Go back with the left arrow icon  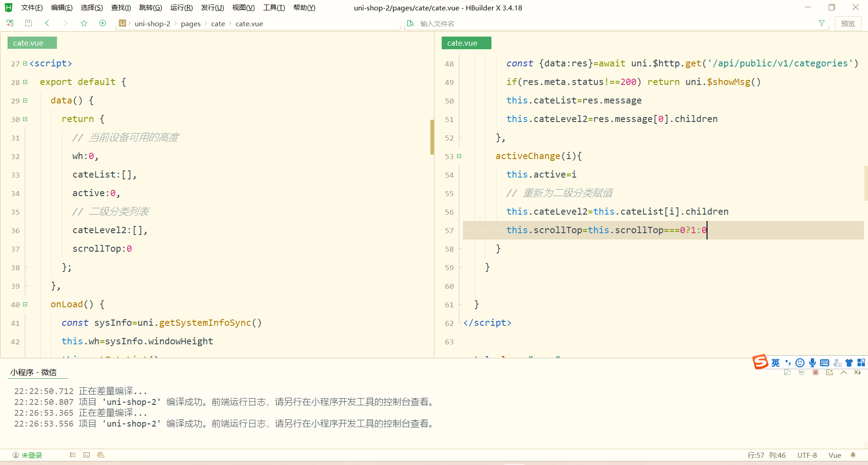coord(47,23)
